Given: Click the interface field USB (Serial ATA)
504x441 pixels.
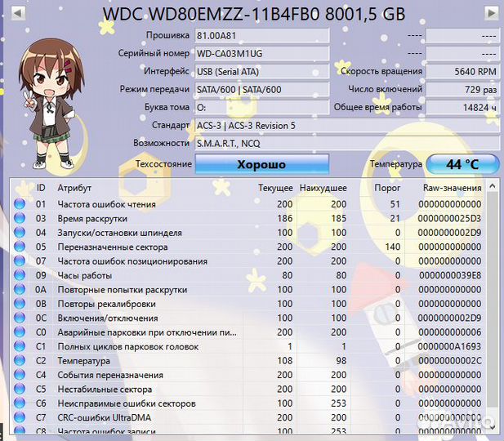Looking at the screenshot, I should click(x=262, y=71).
